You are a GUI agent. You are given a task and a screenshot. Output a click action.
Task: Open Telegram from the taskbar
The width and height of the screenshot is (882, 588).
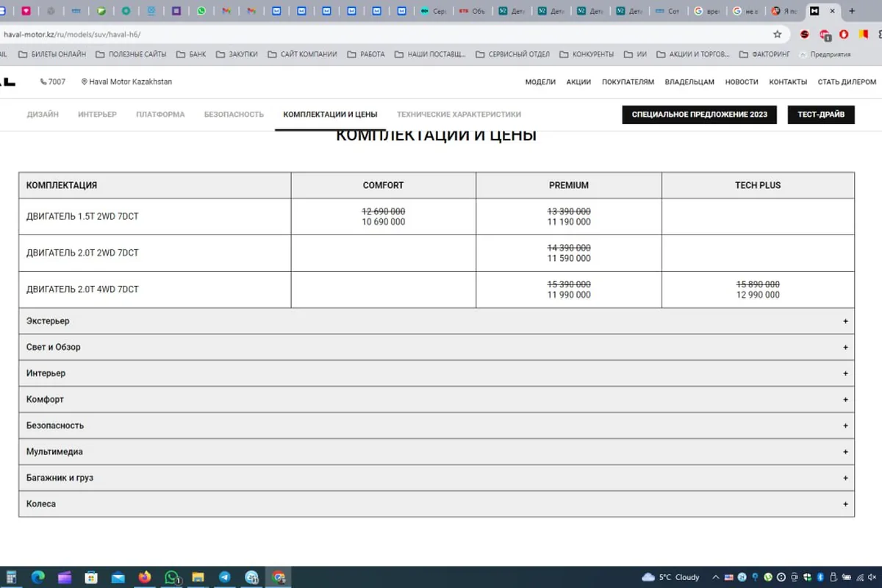[224, 577]
